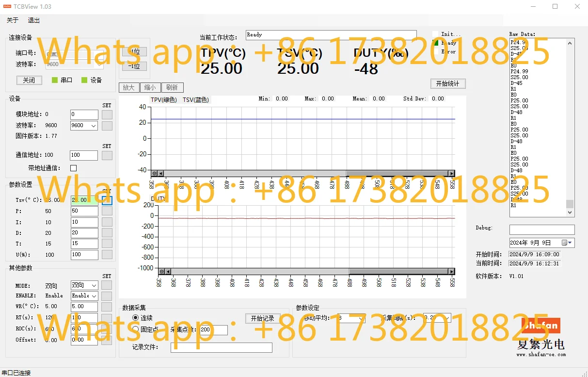The width and height of the screenshot is (588, 377).
Task: Click DUTY chart scroll right arrow
Action: [452, 272]
